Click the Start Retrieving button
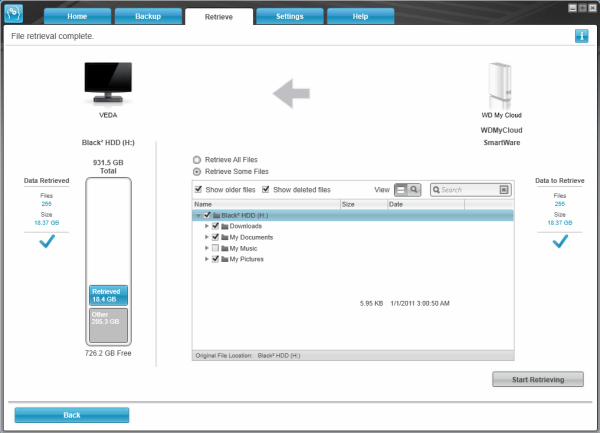Screen dimensions: 600x433 tap(538, 379)
